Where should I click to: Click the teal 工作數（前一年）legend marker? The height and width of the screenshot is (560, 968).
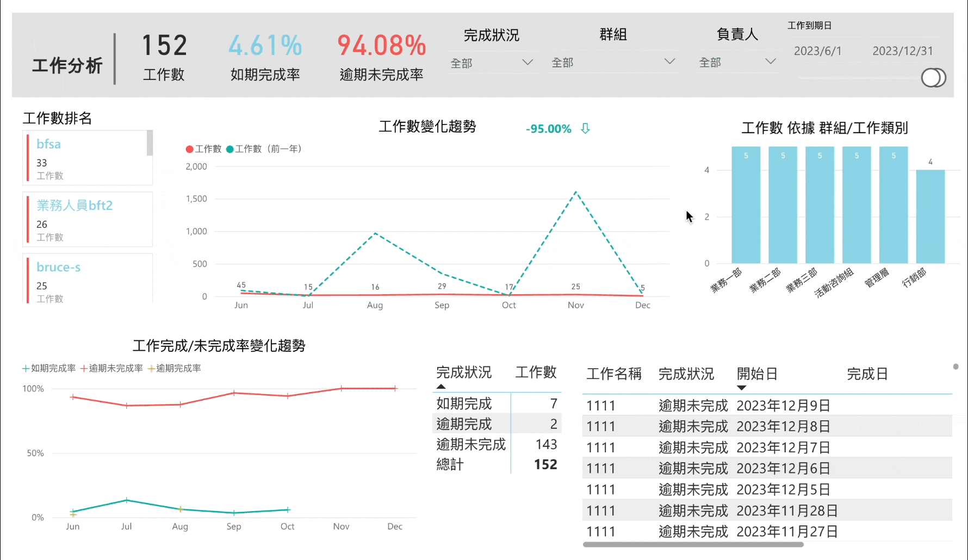(230, 149)
